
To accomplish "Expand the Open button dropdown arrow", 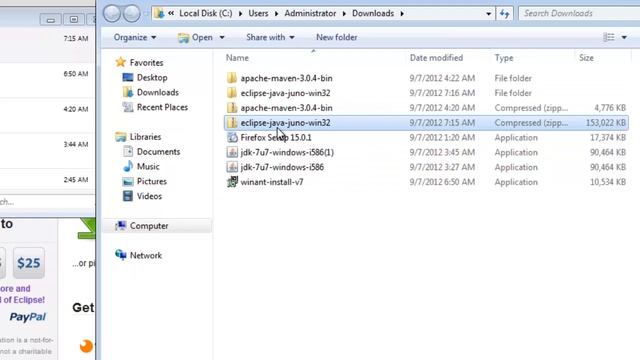I will pos(222,37).
